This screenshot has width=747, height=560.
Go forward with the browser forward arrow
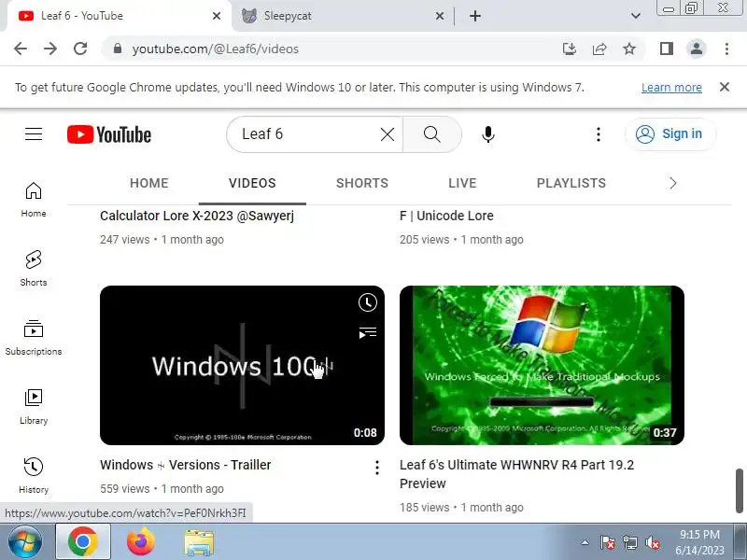[50, 49]
